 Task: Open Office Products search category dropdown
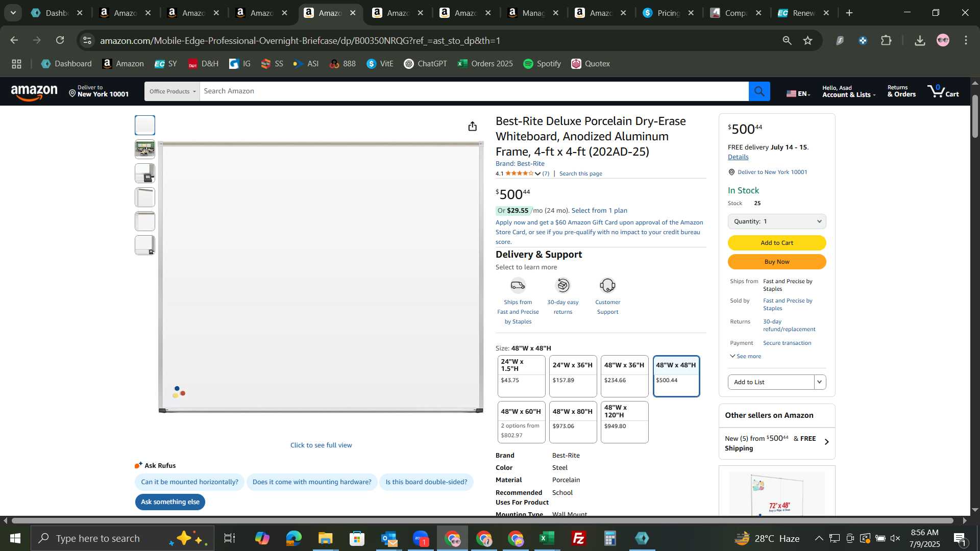172,91
